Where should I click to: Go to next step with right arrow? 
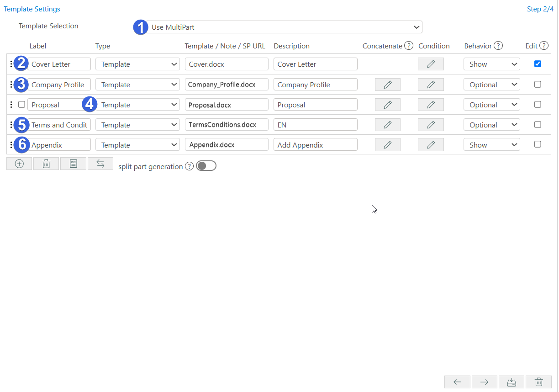[x=485, y=382]
